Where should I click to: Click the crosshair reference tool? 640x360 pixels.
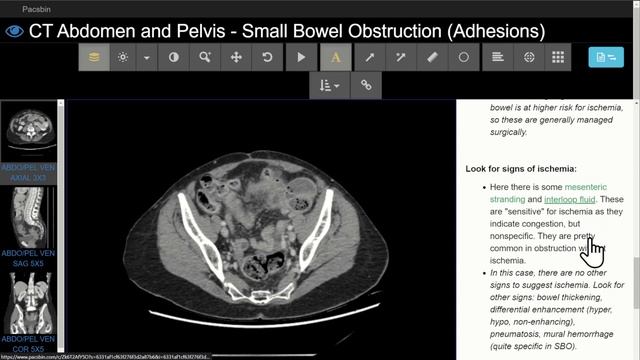[529, 57]
